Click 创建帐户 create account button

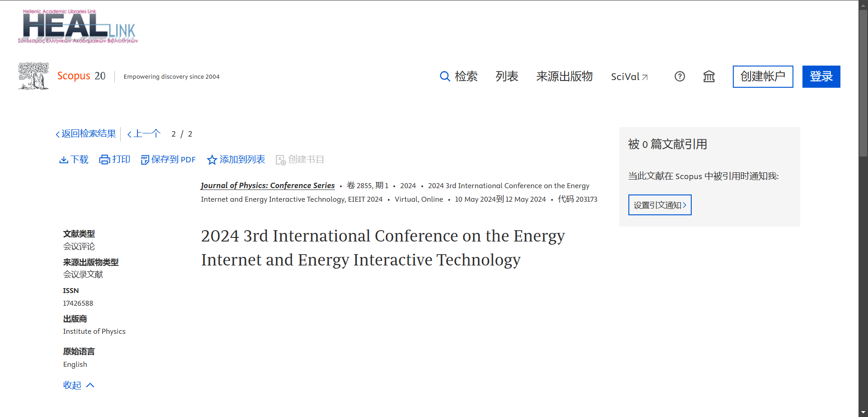763,76
